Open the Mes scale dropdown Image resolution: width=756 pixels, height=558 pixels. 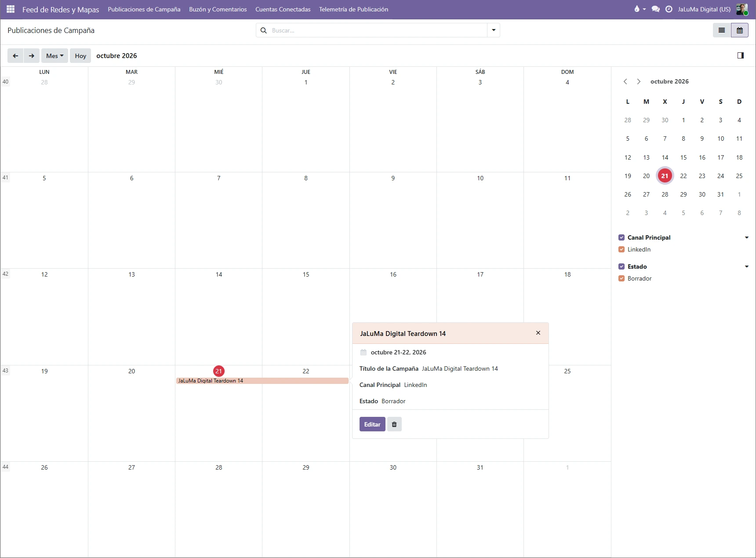(55, 56)
